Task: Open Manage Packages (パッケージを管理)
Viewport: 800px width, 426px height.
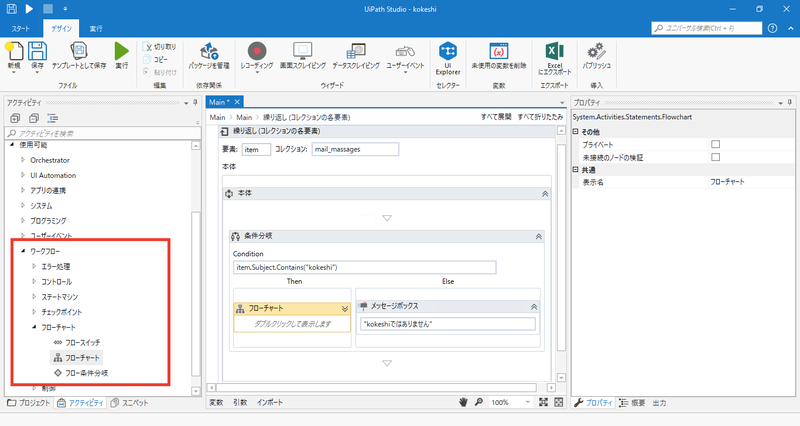Action: [209, 51]
